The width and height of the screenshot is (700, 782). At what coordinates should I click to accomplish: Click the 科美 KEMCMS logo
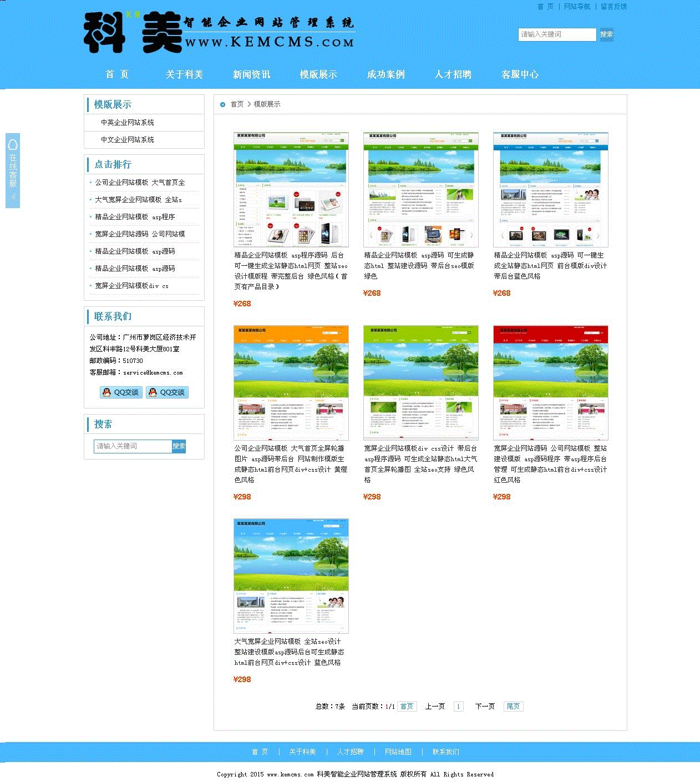point(219,32)
